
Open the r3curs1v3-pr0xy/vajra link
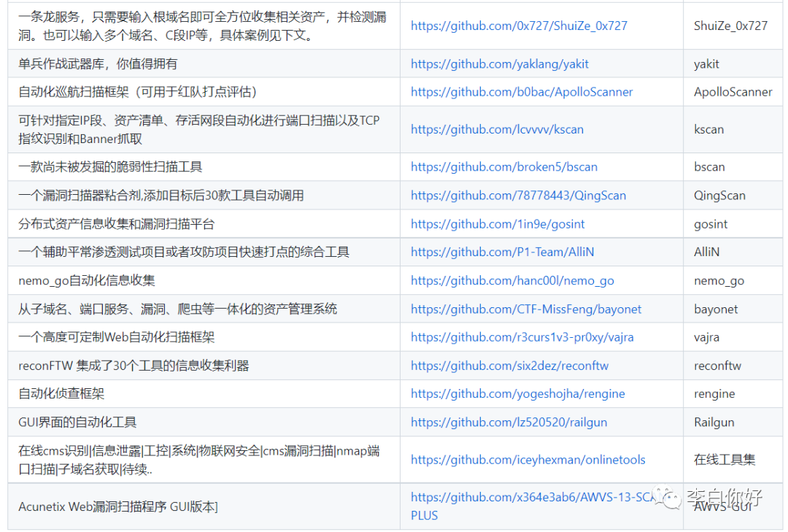522,337
